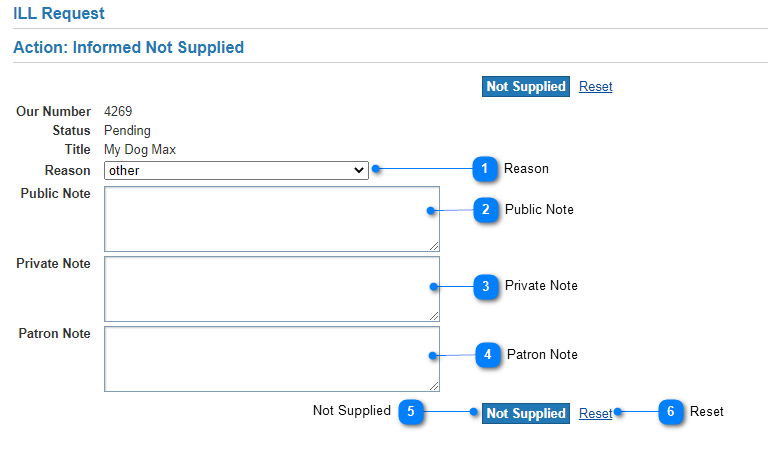Click the Patron Note resize grip corner

pos(434,386)
